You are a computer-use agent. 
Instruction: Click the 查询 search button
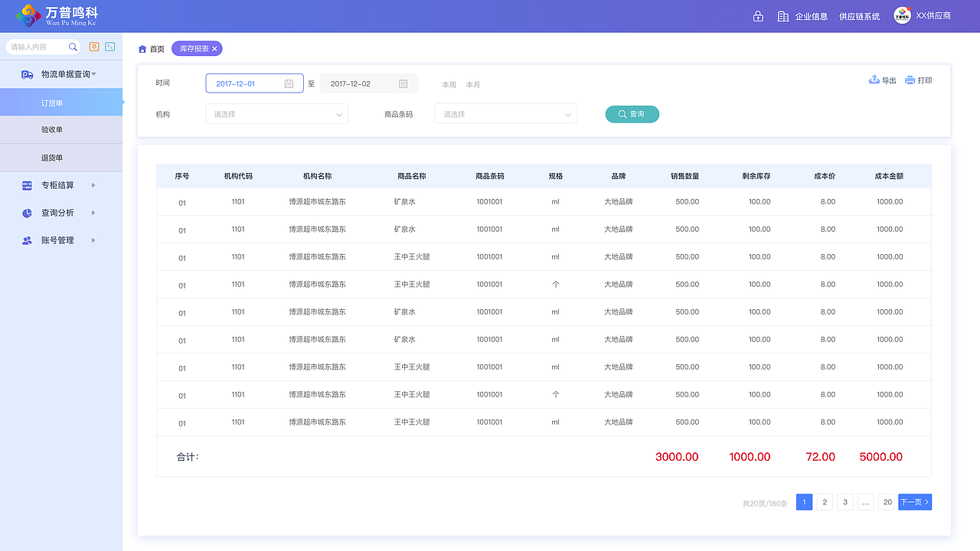click(x=632, y=114)
